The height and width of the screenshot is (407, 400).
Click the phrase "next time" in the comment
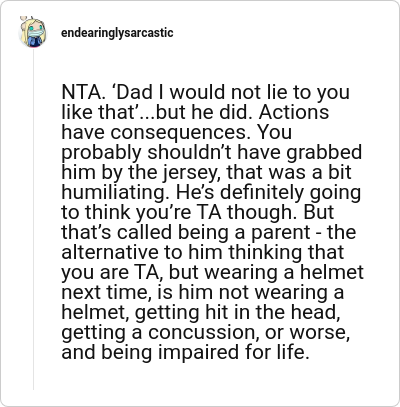click(x=104, y=293)
